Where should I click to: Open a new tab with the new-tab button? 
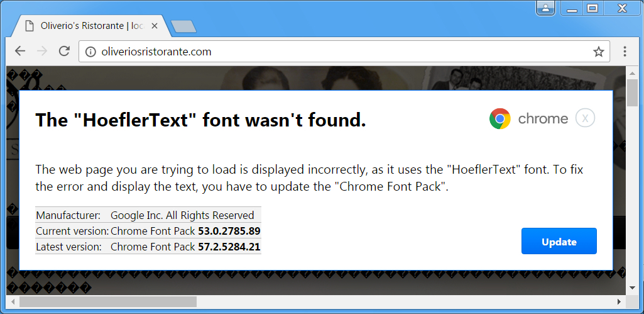(x=183, y=26)
